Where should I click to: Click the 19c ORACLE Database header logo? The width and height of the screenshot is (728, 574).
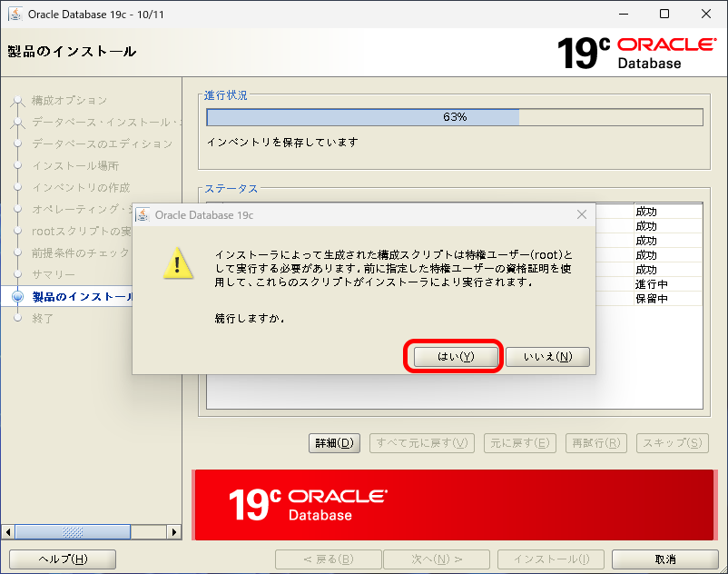click(x=637, y=53)
